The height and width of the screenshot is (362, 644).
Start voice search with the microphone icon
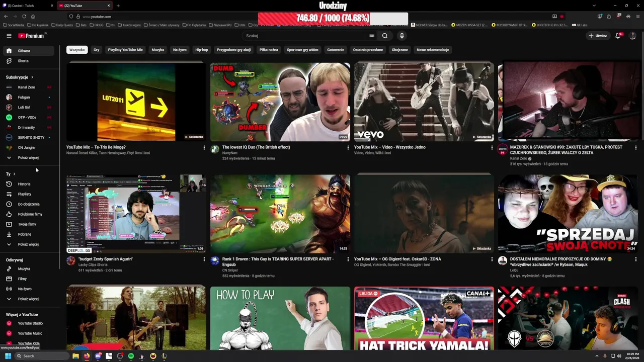tap(401, 36)
